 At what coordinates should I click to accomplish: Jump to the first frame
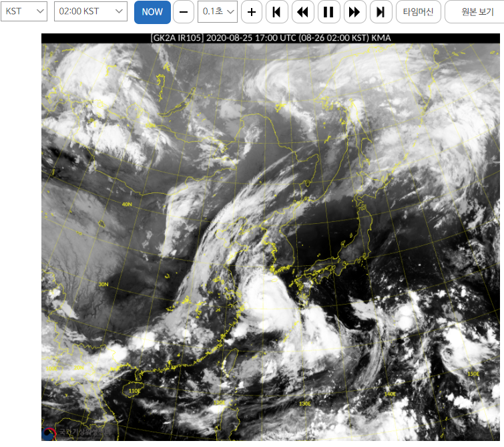click(276, 12)
